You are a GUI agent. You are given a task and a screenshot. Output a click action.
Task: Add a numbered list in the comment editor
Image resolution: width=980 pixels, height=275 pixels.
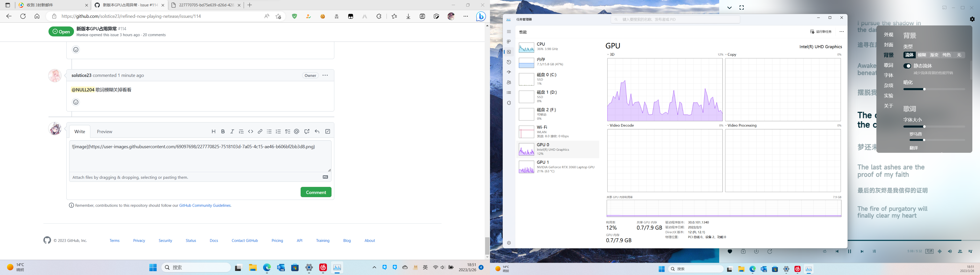pyautogui.click(x=278, y=131)
